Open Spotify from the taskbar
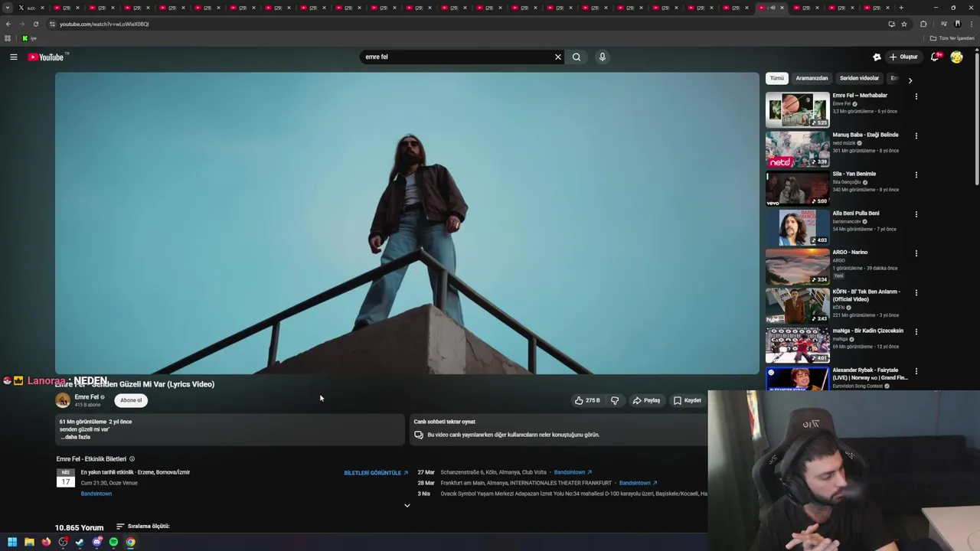Image resolution: width=980 pixels, height=551 pixels. click(113, 542)
